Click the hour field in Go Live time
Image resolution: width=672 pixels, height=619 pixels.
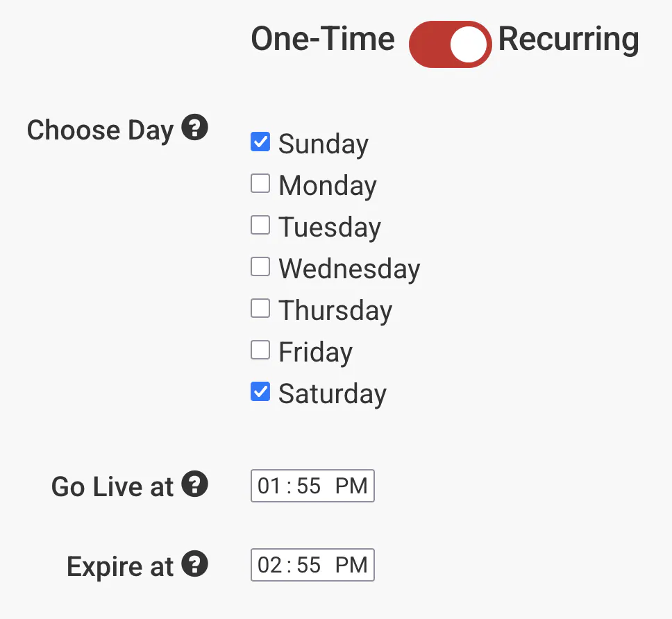[x=269, y=486]
